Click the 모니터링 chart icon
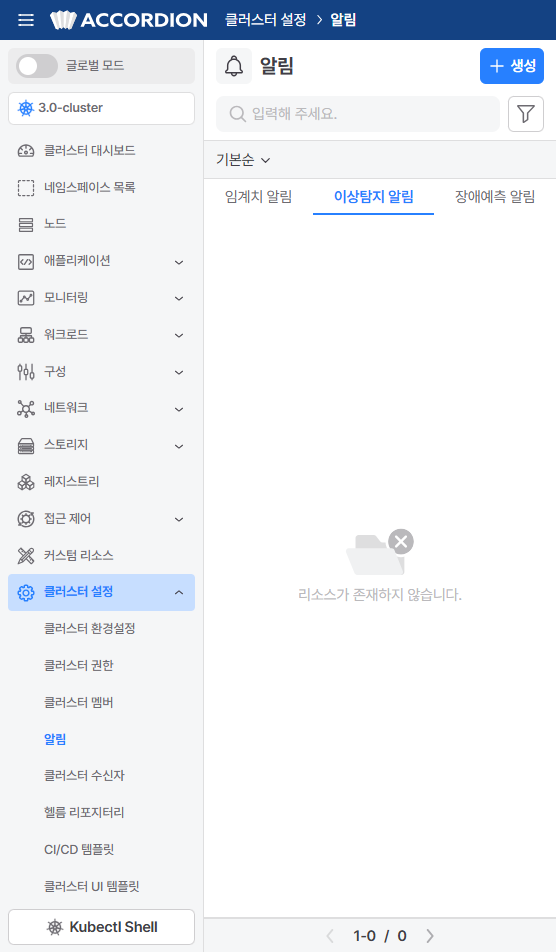Image resolution: width=556 pixels, height=952 pixels. point(25,298)
